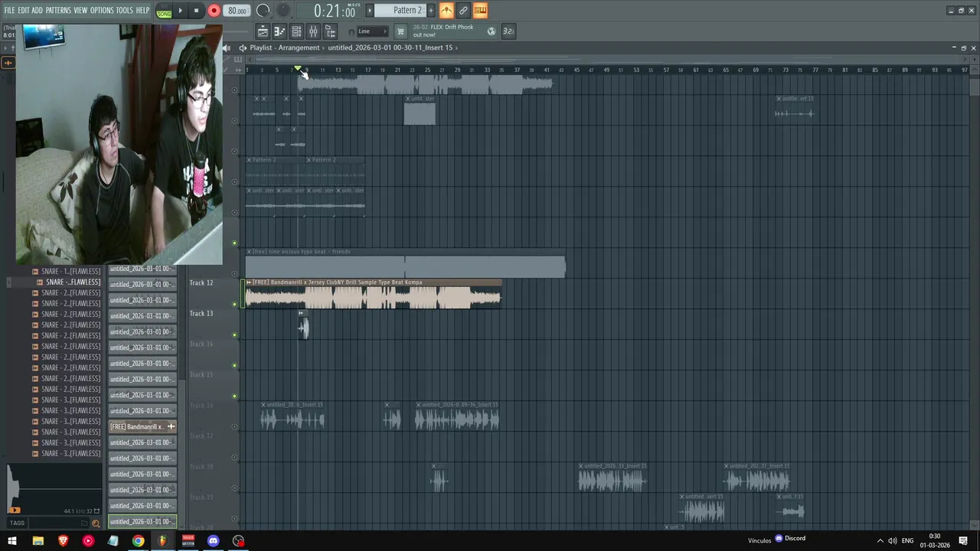Click the 32 bit version indicator icon

[x=508, y=31]
